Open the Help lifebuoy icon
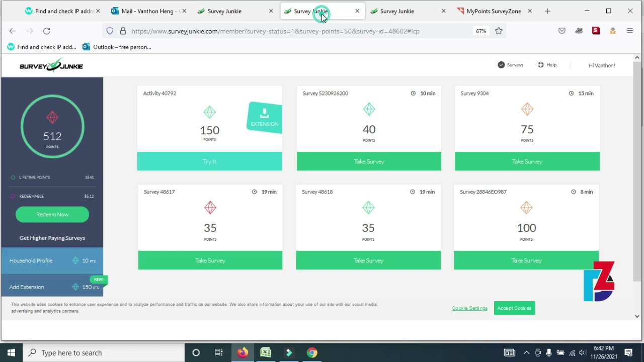 pos(540,65)
